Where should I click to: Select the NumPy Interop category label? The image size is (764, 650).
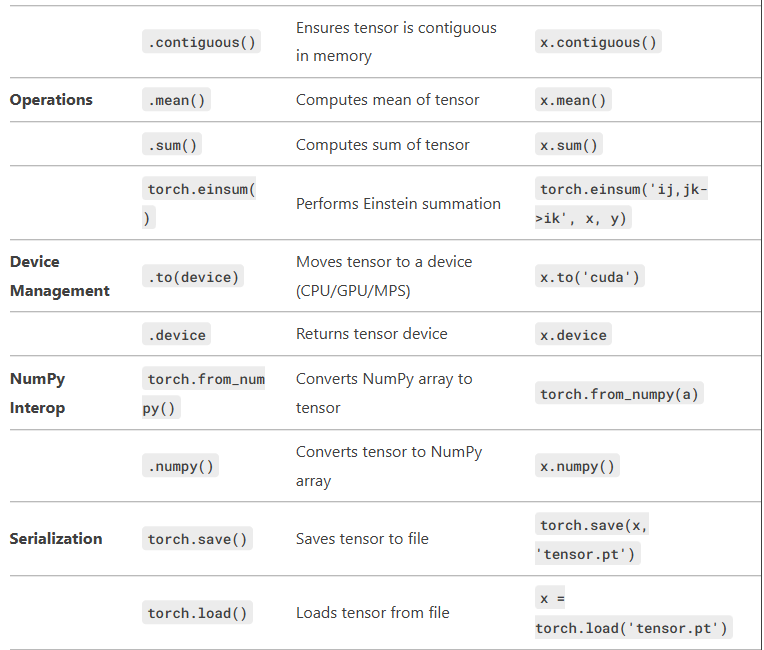click(x=38, y=393)
